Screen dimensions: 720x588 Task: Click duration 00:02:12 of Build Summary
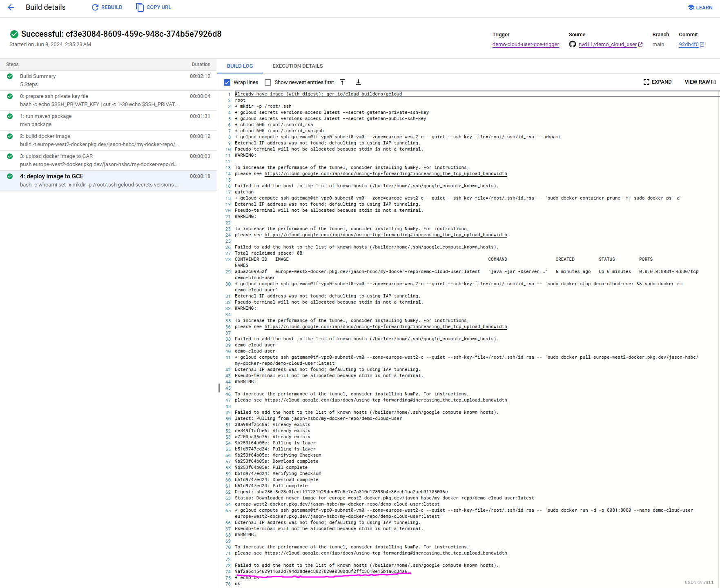click(200, 76)
